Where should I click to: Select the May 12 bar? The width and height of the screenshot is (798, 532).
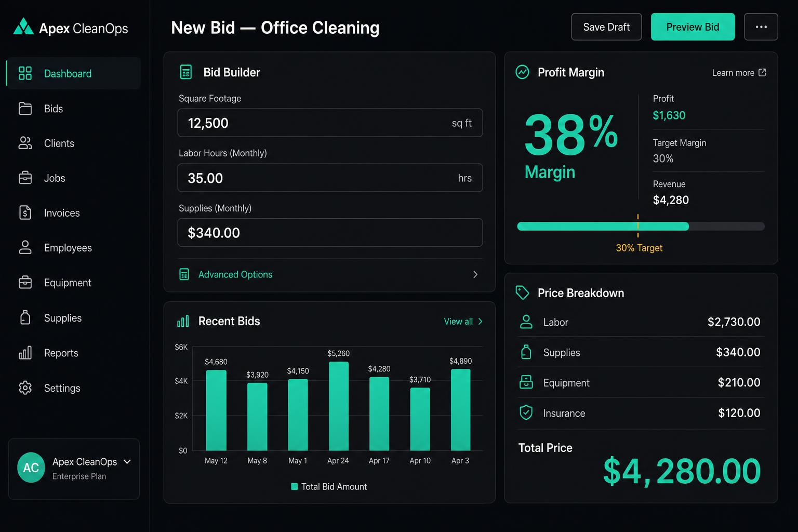point(216,410)
